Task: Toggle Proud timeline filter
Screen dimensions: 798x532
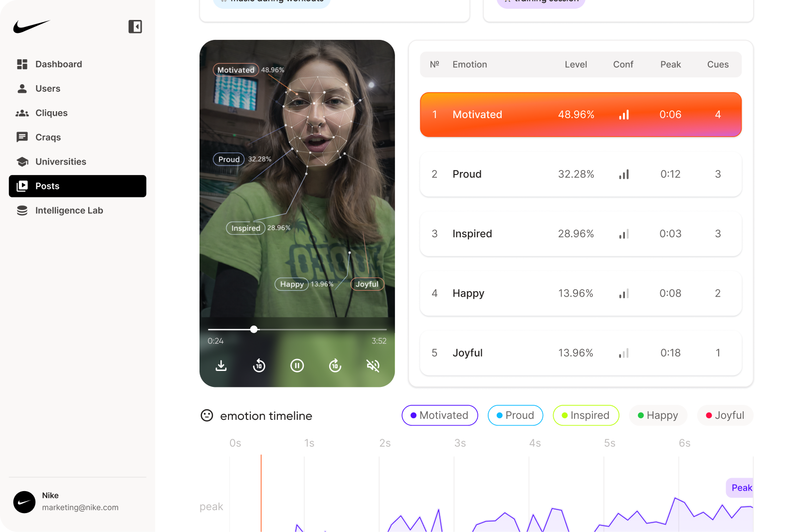Action: [x=515, y=415]
